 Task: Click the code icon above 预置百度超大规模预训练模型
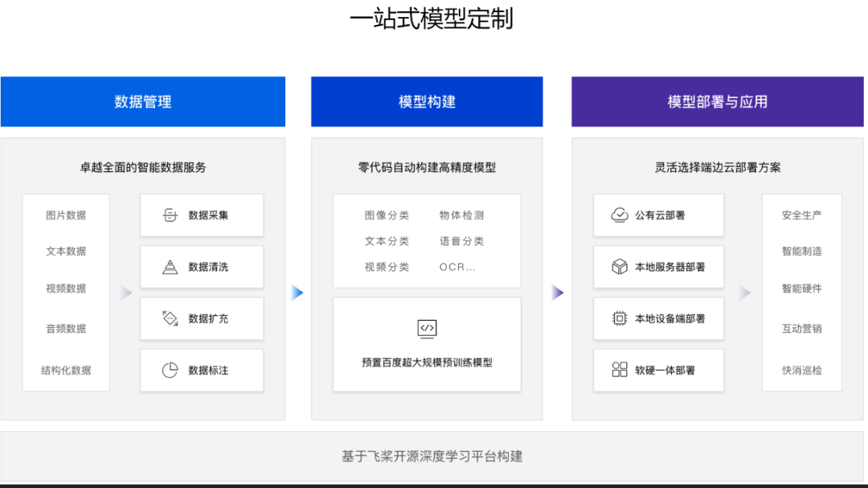point(427,329)
